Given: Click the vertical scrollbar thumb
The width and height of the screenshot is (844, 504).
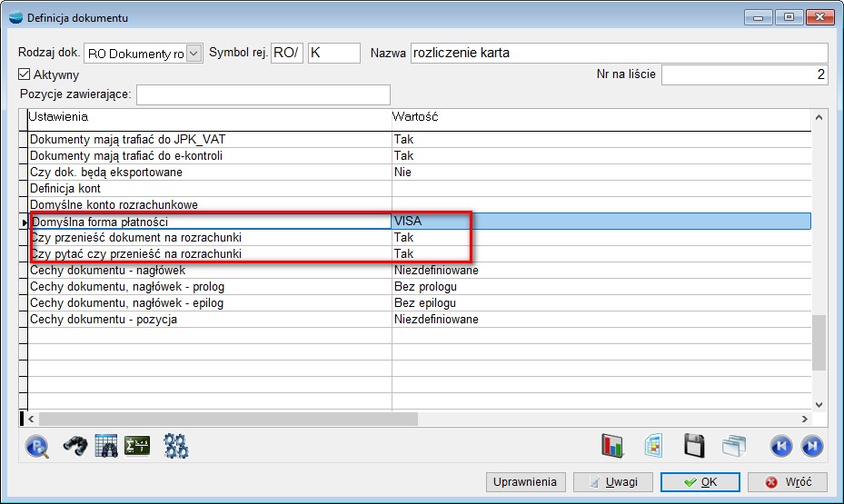Looking at the screenshot, I should point(819,342).
